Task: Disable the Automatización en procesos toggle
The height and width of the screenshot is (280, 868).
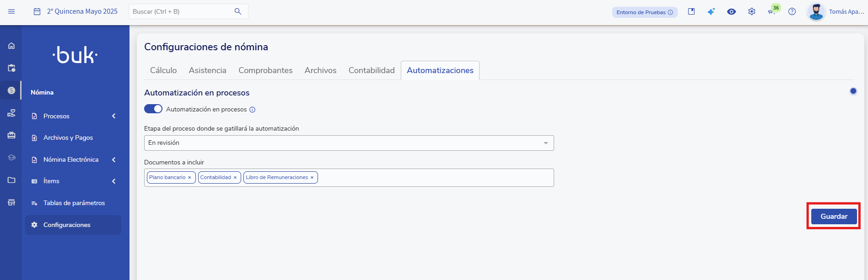Action: [x=153, y=109]
